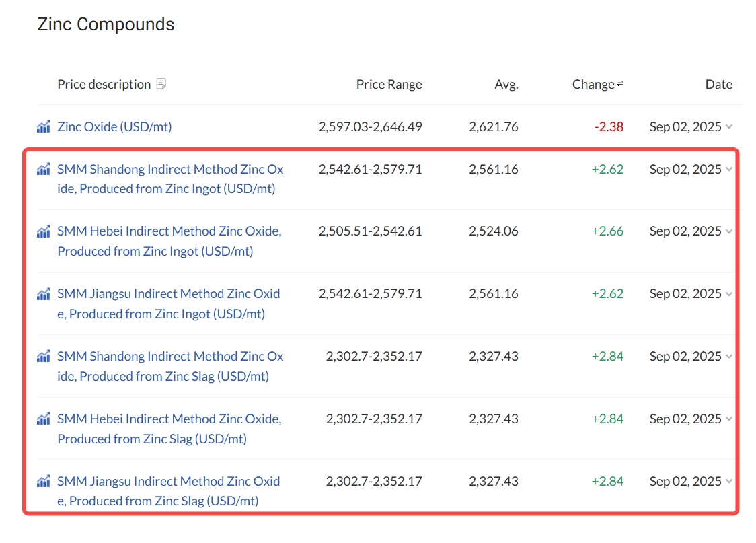Click the note icon next to Price description
The width and height of the screenshot is (756, 543).
point(161,84)
